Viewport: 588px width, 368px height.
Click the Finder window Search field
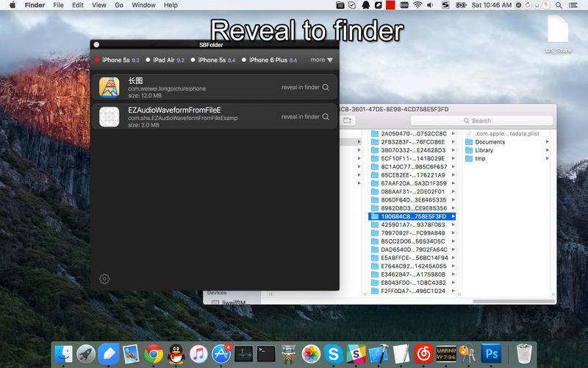click(481, 121)
